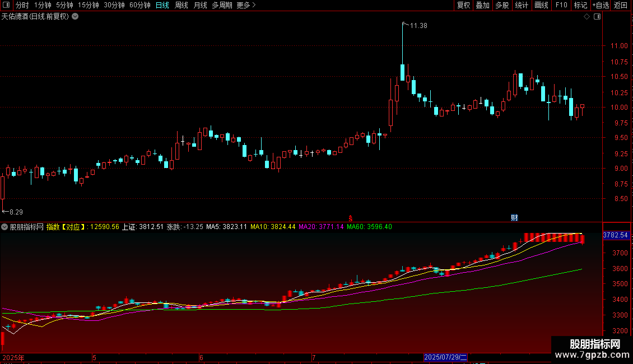
Task: Open the 多周期 multi-period view
Action: [x=222, y=5]
